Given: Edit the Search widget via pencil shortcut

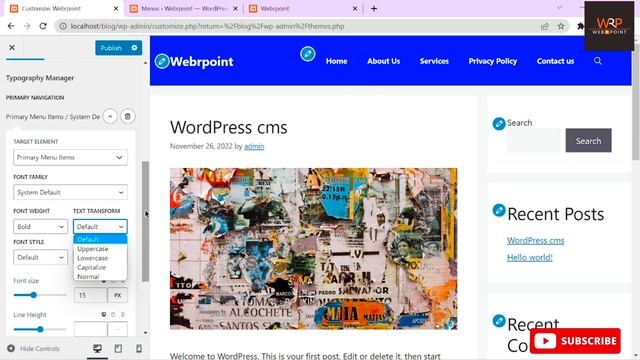Looking at the screenshot, I should 499,123.
